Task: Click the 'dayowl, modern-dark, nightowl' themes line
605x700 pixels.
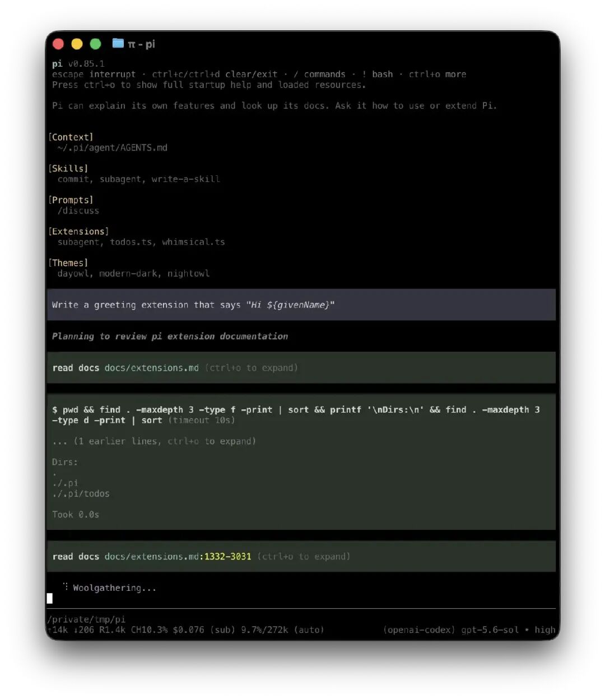Action: pos(133,273)
